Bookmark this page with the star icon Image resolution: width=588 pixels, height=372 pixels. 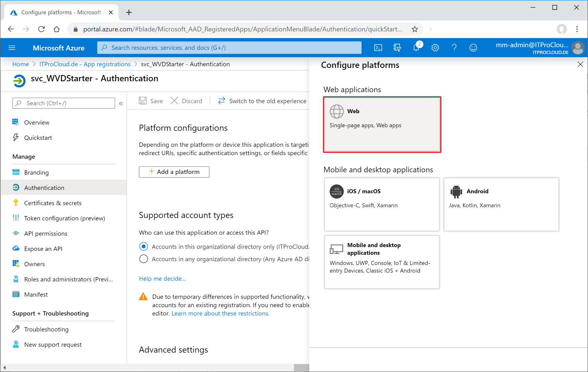click(415, 29)
